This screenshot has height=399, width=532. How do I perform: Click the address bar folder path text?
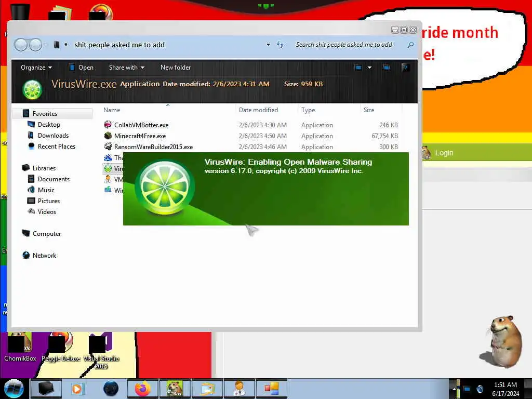coord(119,45)
